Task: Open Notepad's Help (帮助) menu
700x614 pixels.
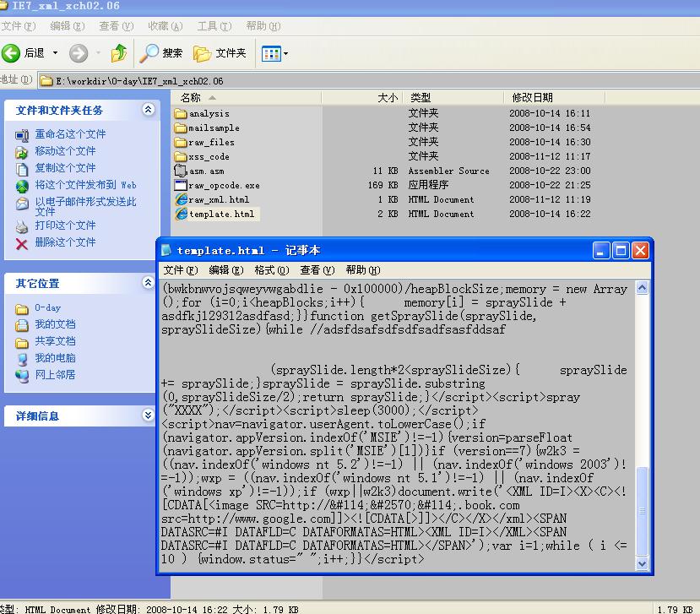Action: coord(363,270)
